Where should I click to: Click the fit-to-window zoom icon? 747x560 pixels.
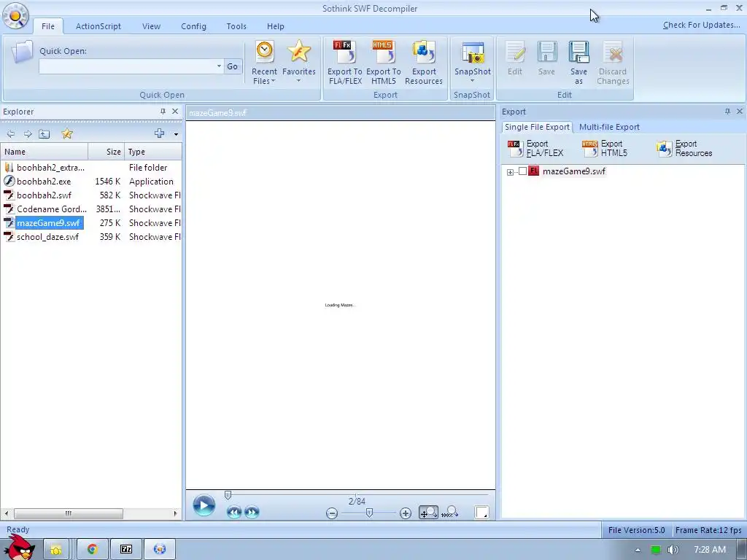click(x=428, y=513)
